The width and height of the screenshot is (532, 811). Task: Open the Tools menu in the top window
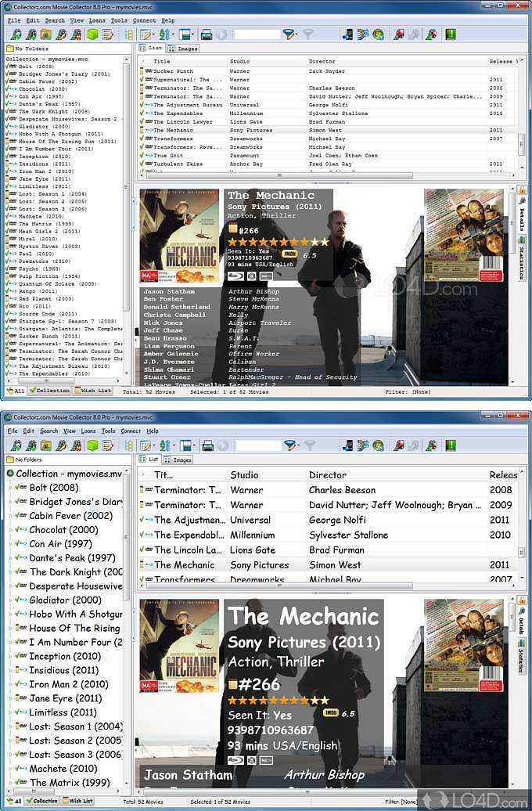[119, 20]
